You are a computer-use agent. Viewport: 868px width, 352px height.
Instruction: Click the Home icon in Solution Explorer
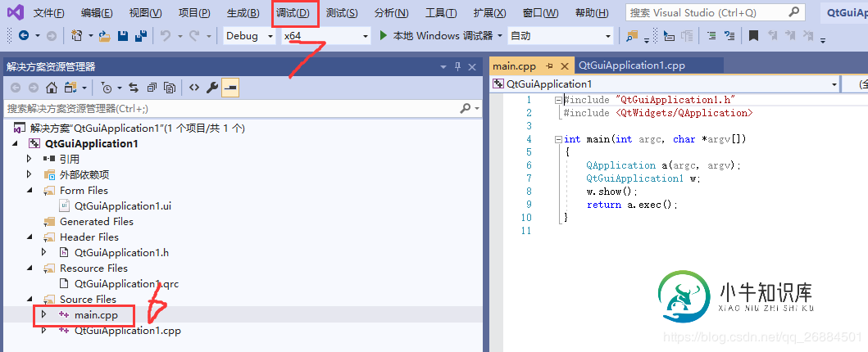coord(52,88)
